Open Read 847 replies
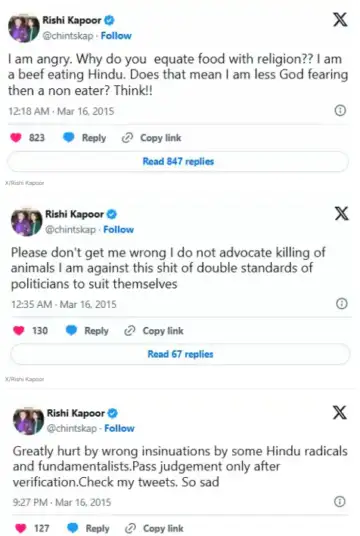The height and width of the screenshot is (536, 360). tap(178, 161)
